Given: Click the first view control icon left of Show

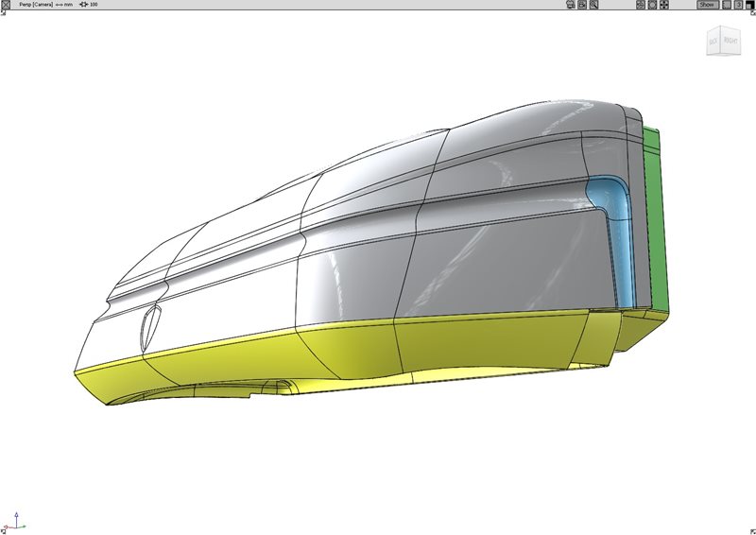Looking at the screenshot, I should (x=641, y=5).
